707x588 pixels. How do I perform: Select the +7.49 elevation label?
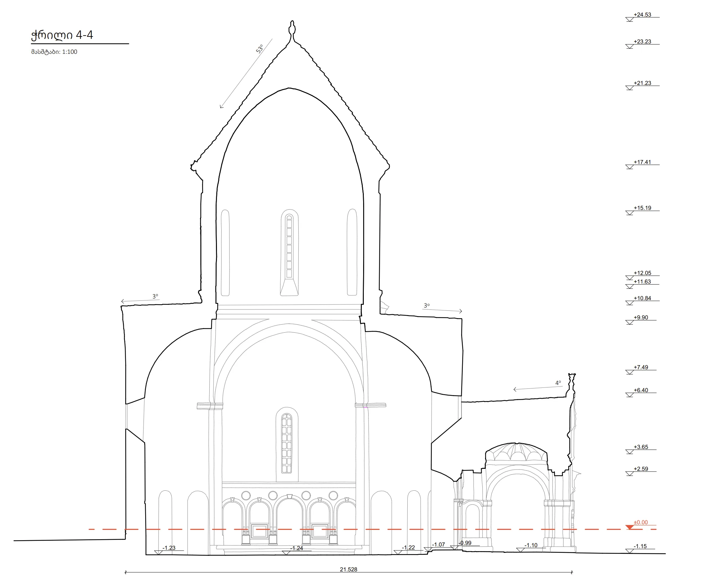[x=641, y=367]
